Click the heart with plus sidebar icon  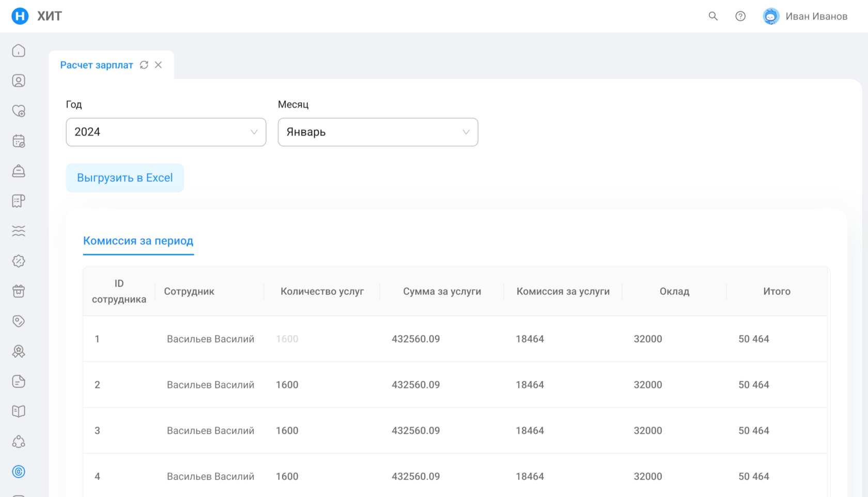(19, 111)
